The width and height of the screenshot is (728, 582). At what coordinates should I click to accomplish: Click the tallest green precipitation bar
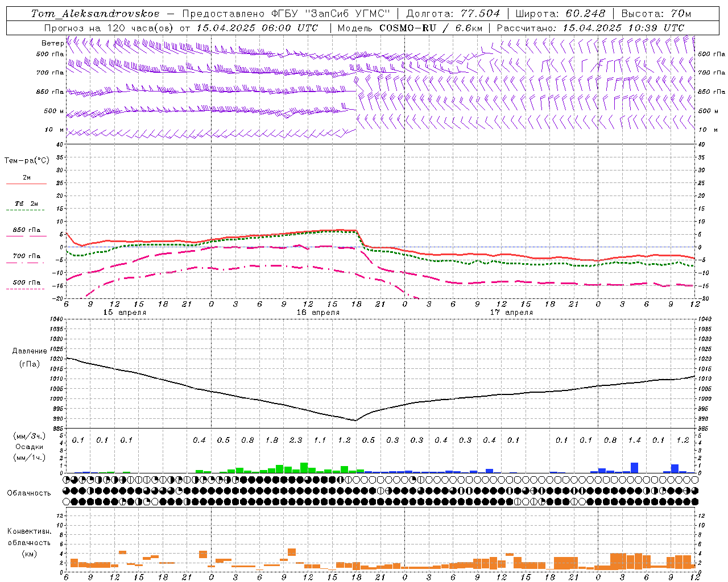pyautogui.click(x=304, y=468)
